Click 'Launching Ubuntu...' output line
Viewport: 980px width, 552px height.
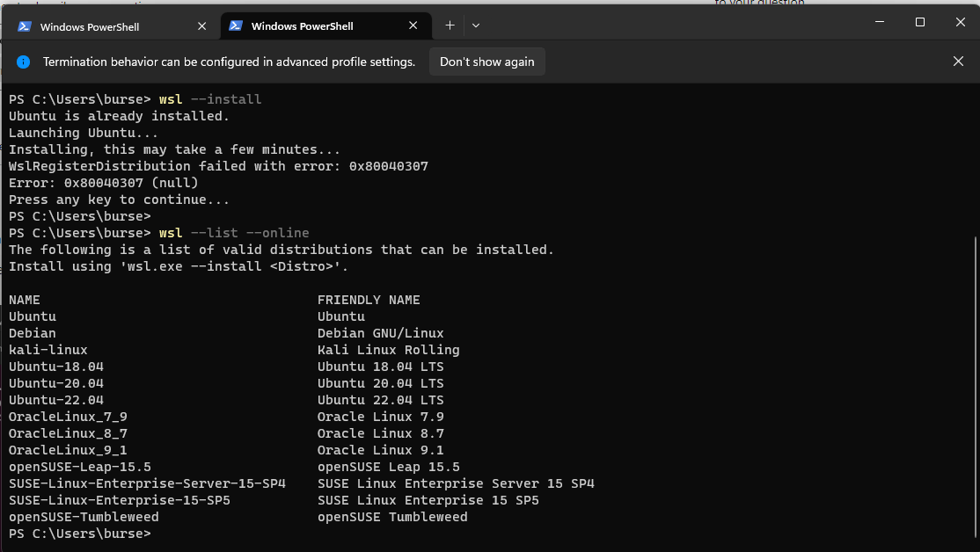(83, 133)
